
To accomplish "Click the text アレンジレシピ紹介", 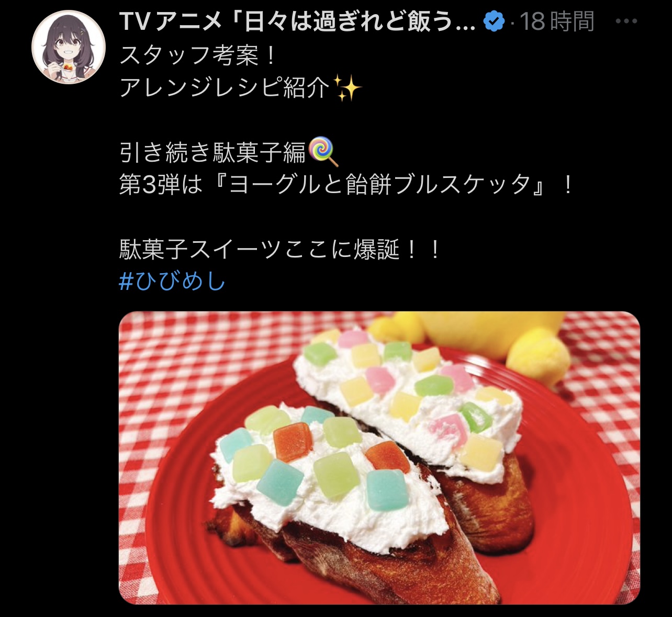I will click(x=226, y=87).
